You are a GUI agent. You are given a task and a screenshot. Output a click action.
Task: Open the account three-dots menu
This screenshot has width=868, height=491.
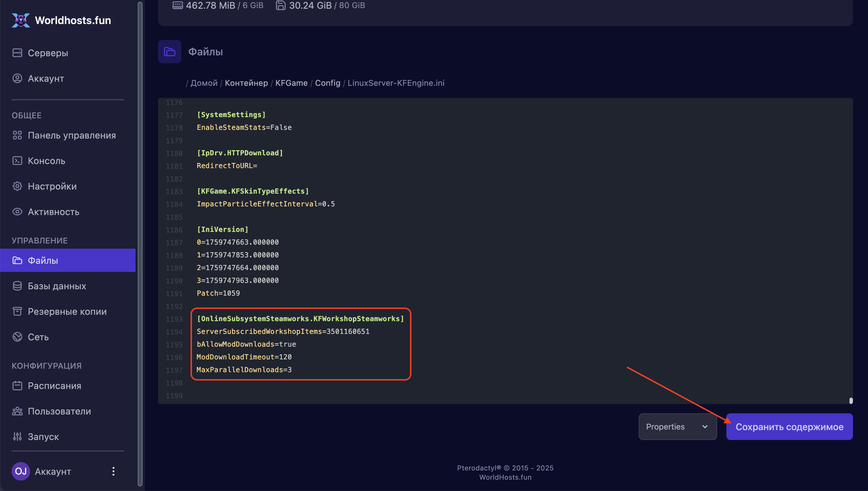(113, 471)
